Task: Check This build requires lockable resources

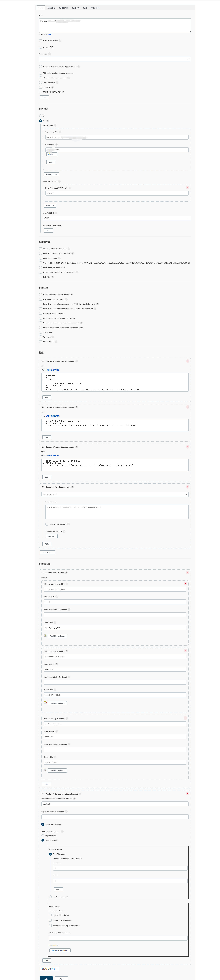Action: 41,73
